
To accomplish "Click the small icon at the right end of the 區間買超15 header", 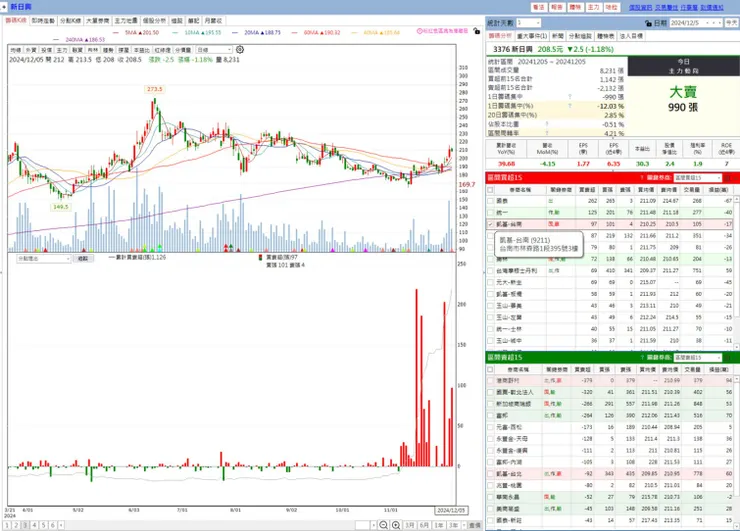I will [x=728, y=178].
